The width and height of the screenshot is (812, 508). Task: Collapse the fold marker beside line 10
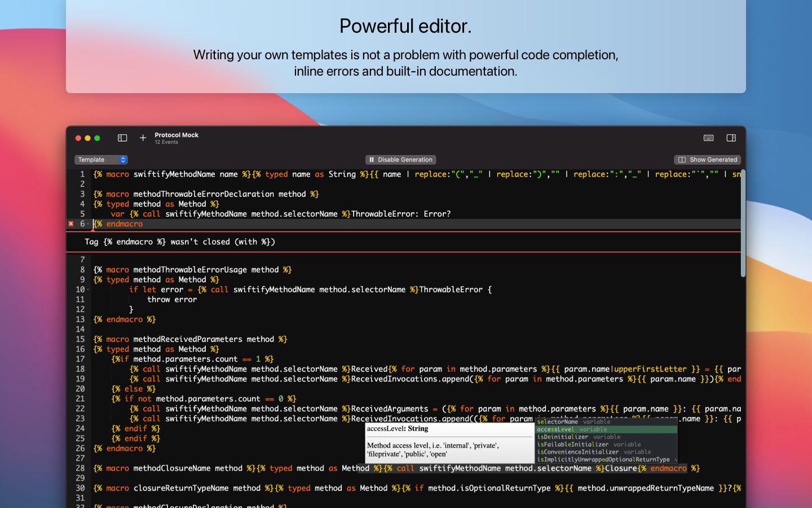pos(88,289)
